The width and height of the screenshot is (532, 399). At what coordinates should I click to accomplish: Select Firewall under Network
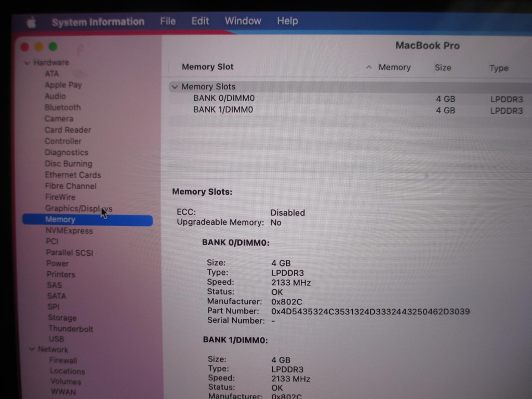[x=63, y=361]
